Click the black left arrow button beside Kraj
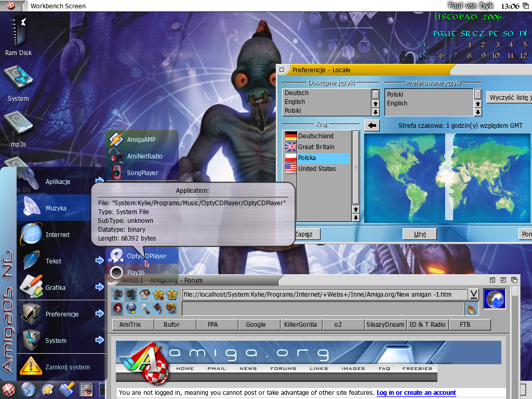Viewport: 532px width, 399px height. [372, 126]
